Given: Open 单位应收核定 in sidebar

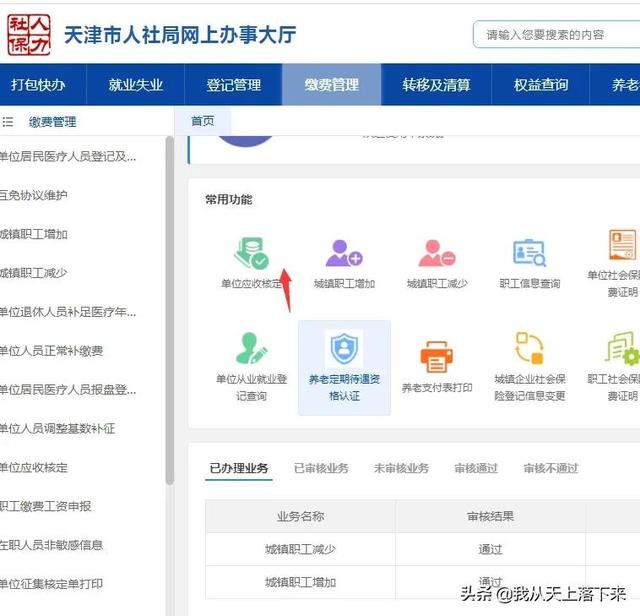Looking at the screenshot, I should click(x=33, y=467).
